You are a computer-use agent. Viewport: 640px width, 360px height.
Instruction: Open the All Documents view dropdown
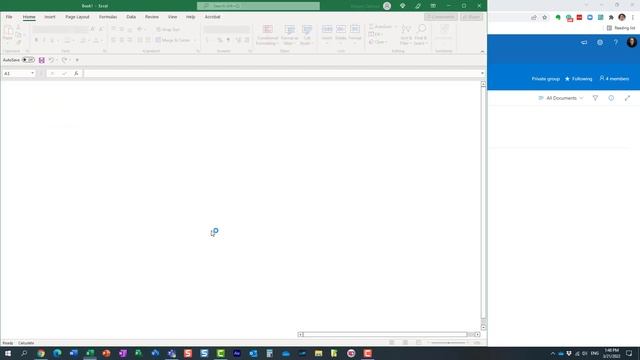pos(561,98)
